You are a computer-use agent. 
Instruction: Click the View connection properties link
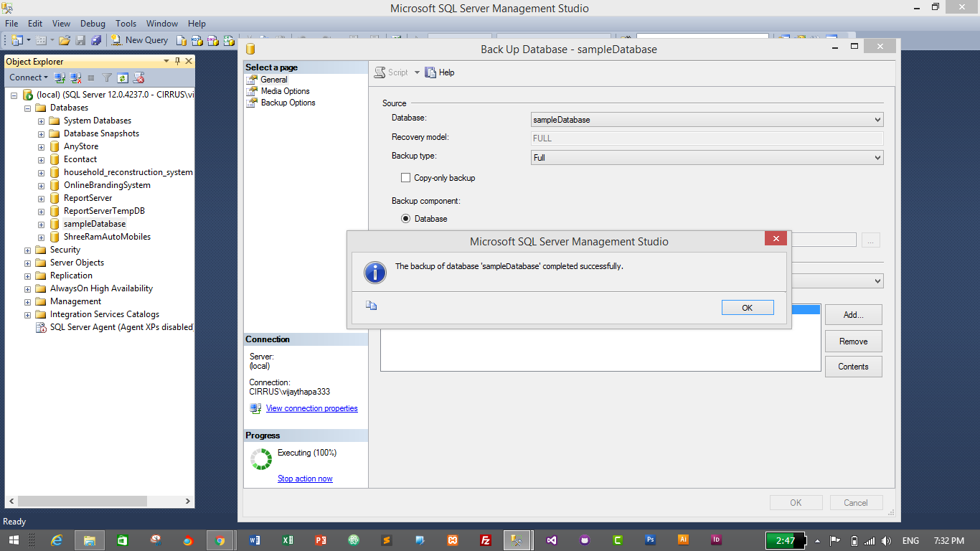click(311, 408)
